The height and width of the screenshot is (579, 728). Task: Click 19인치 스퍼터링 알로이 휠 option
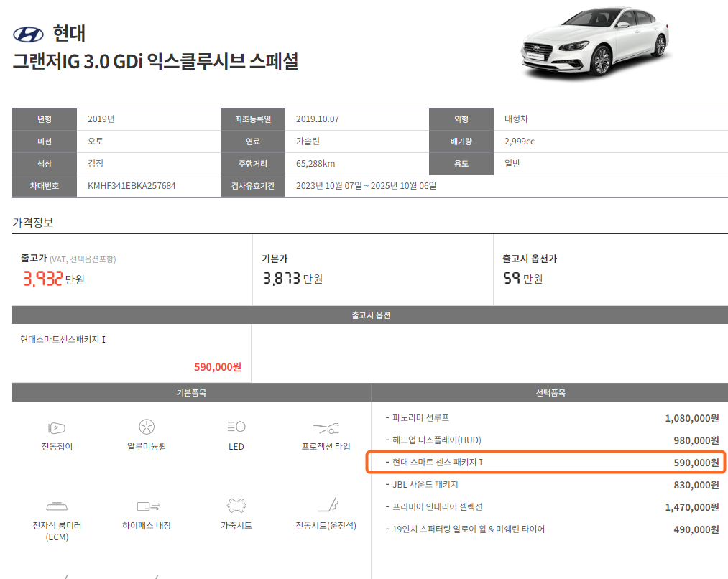pyautogui.click(x=552, y=529)
